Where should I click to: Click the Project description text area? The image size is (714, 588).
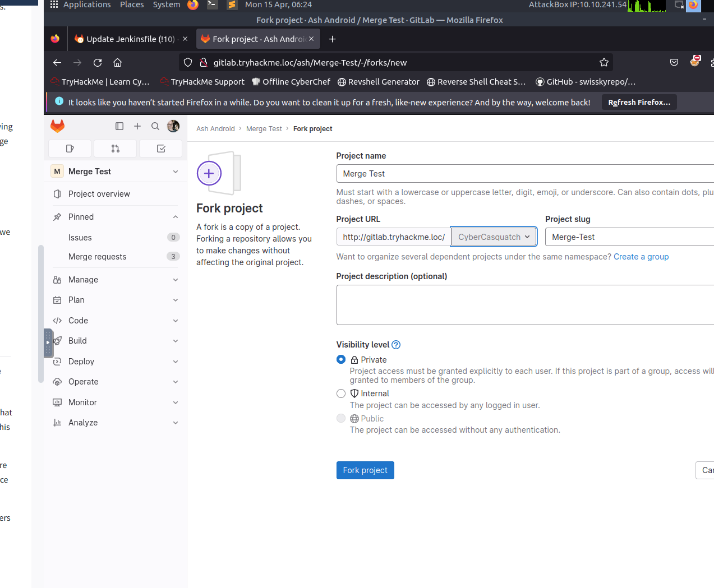point(525,305)
